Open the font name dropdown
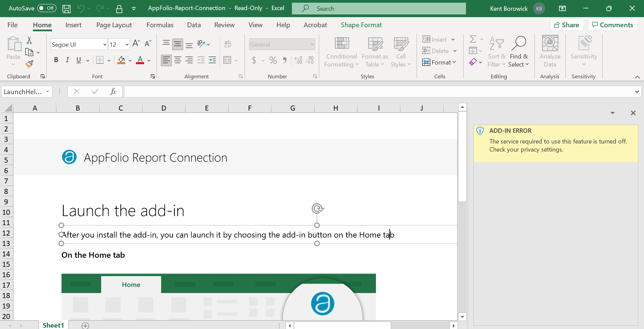644x329 pixels. (x=104, y=45)
